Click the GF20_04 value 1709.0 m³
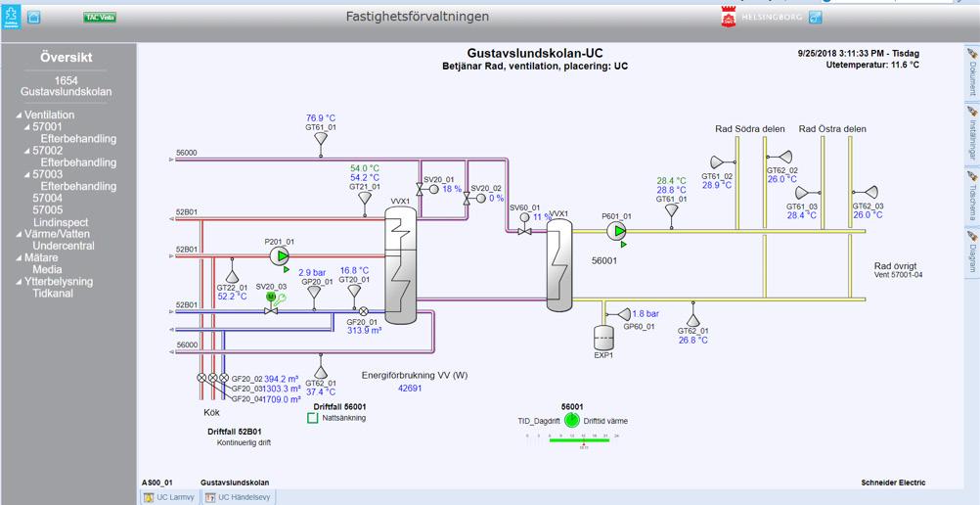Screen dimensions: 980x505 coord(283,399)
